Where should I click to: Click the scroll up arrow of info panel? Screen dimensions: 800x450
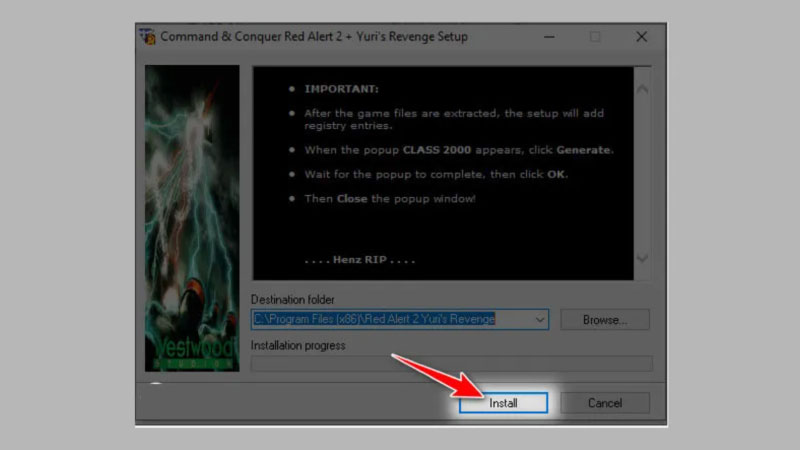pyautogui.click(x=642, y=89)
